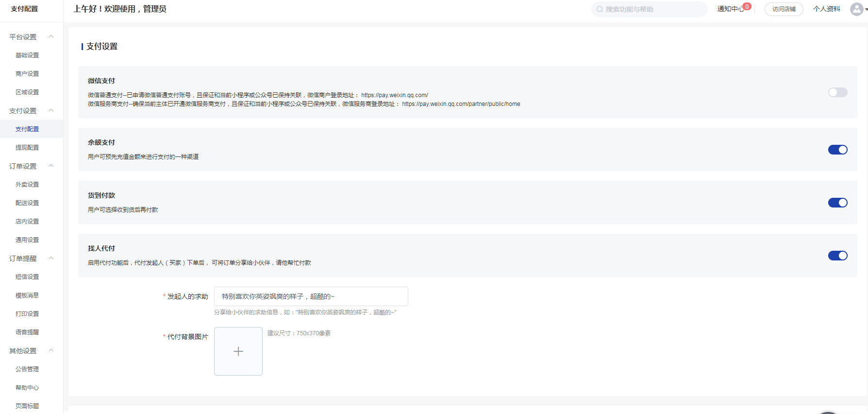Click the 访问店铺 button

(784, 9)
